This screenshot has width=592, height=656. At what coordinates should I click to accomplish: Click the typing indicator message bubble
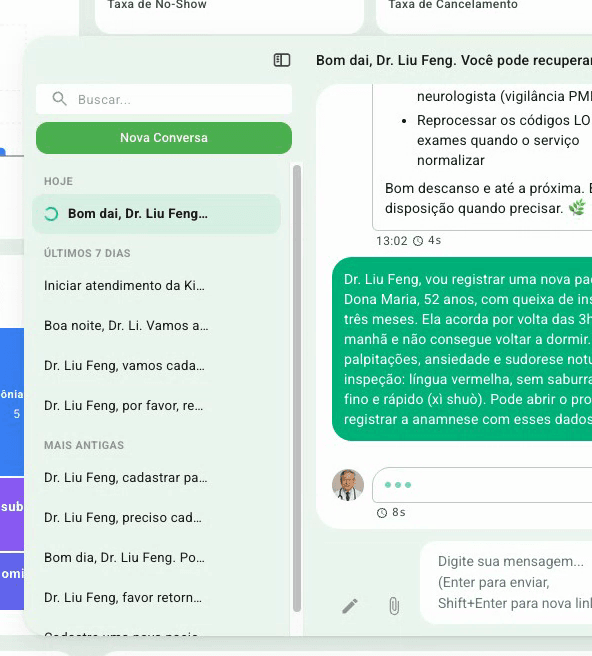[x=482, y=485]
